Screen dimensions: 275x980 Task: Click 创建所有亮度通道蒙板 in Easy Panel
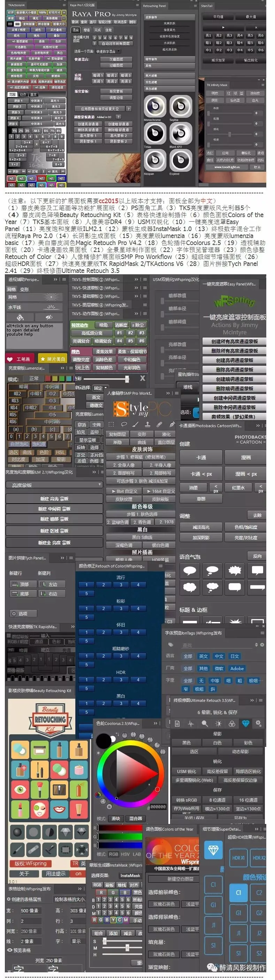point(234,341)
